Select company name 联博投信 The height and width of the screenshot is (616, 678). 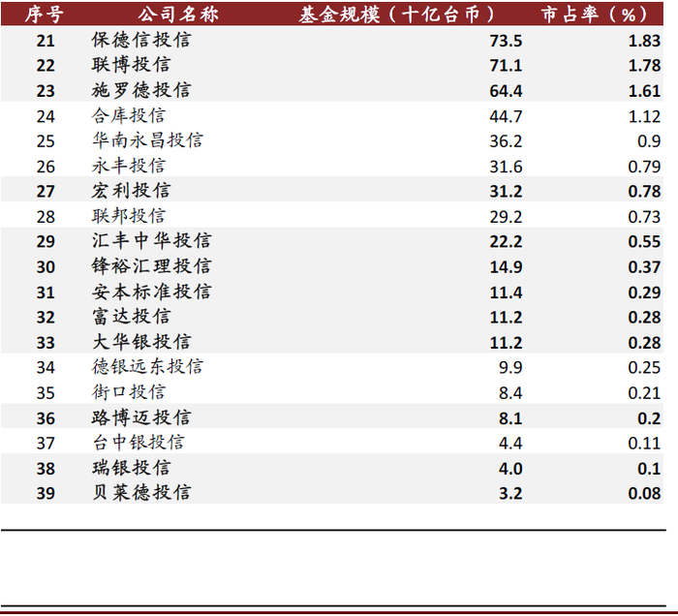(131, 65)
